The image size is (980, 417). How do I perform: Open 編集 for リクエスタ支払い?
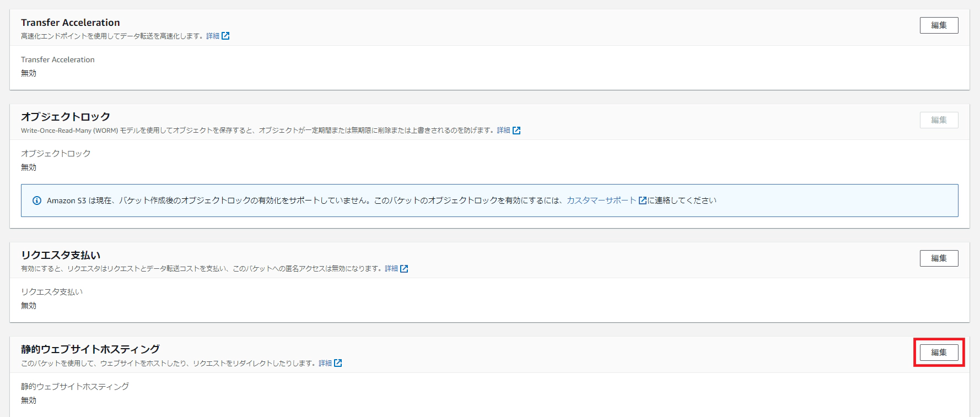click(x=939, y=258)
